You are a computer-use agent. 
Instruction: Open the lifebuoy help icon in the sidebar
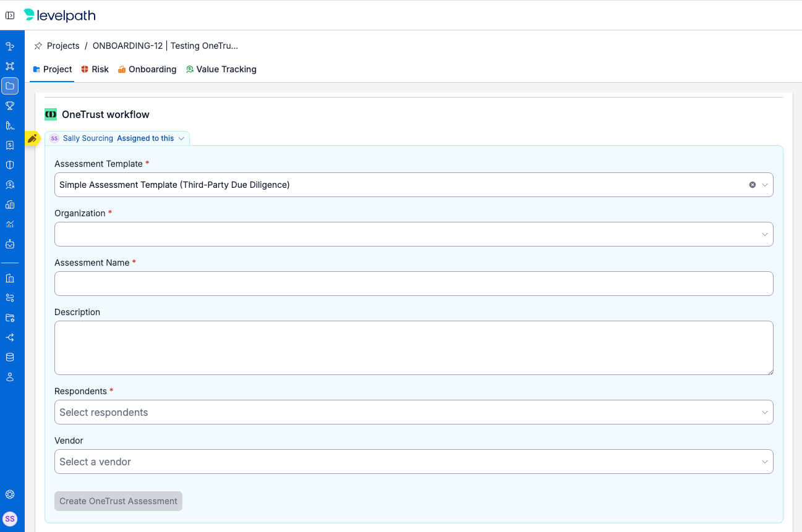10,494
